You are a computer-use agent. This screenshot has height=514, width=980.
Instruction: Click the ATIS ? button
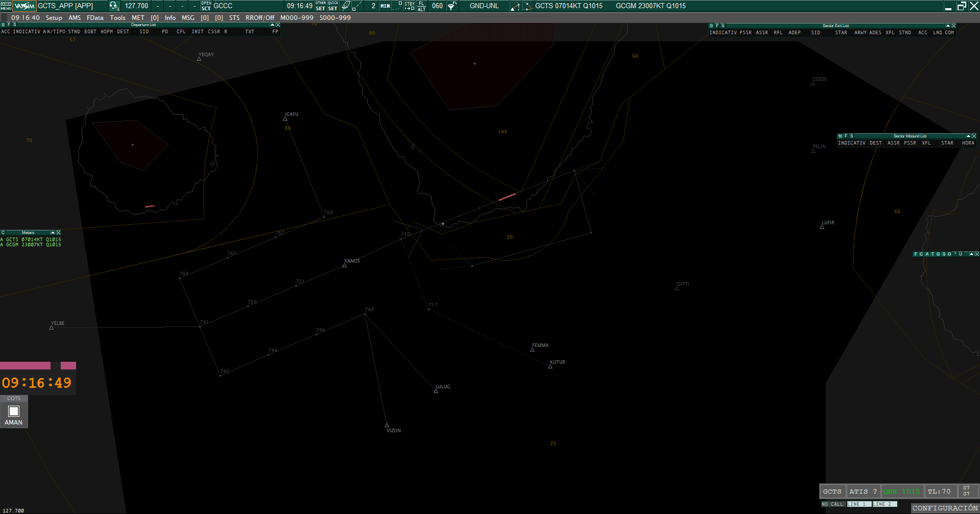point(863,492)
